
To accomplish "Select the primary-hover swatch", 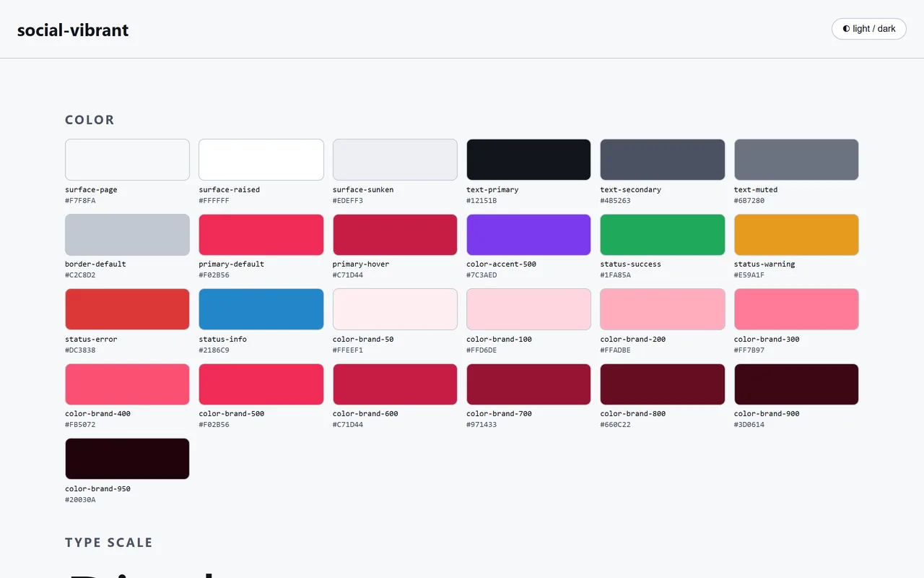I will pyautogui.click(x=395, y=235).
